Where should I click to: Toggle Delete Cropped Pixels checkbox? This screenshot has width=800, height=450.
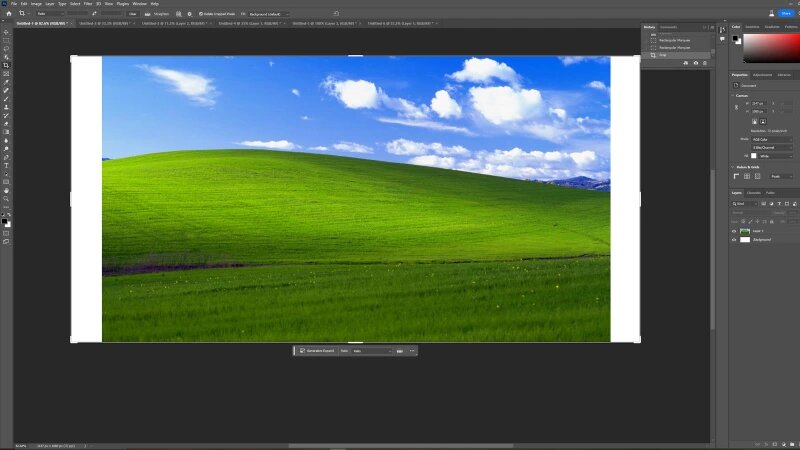(x=201, y=14)
